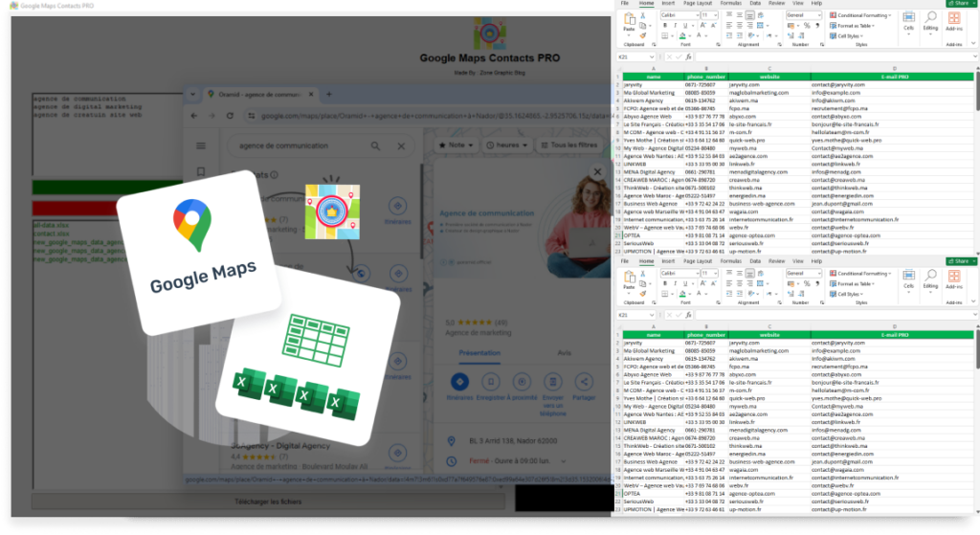The image size is (980, 535).
Task: Open the heures filter dropdown
Action: click(x=507, y=145)
